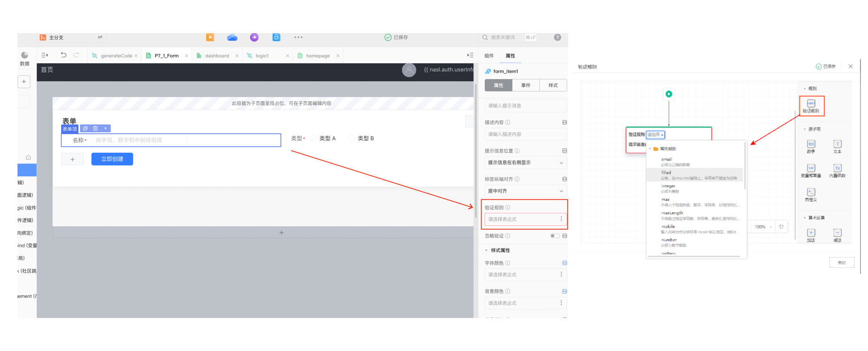Click the green start node in rule canvas
The height and width of the screenshot is (351, 868).
[x=669, y=94]
